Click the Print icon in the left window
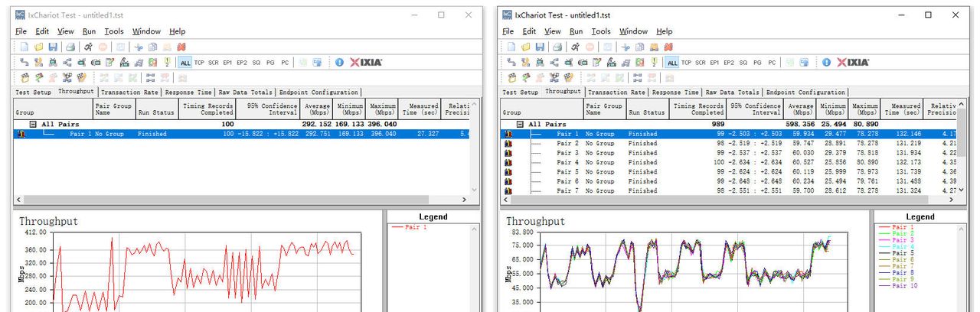The width and height of the screenshot is (980, 312). pyautogui.click(x=70, y=47)
